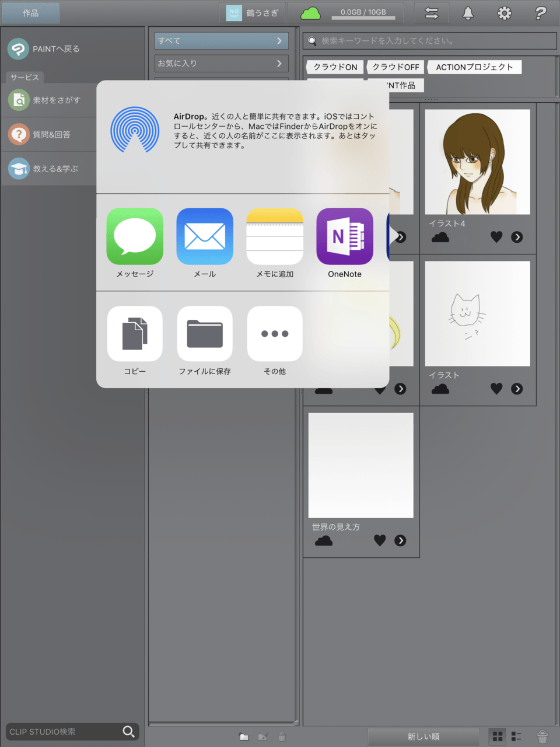
Task: Click the question mark help icon
Action: tap(540, 13)
